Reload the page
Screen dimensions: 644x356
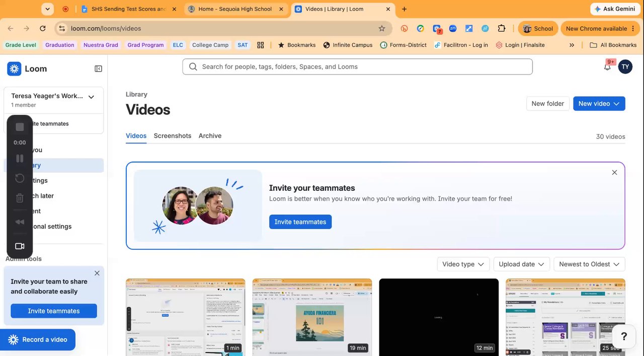[x=43, y=29]
